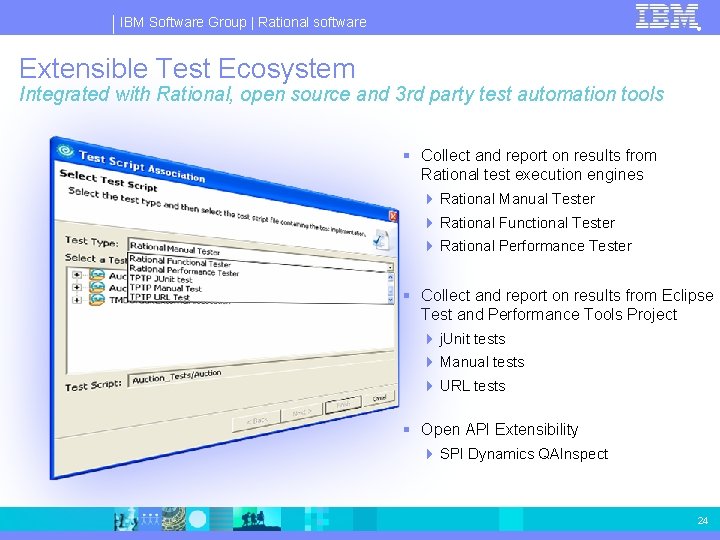The image size is (720, 540).
Task: Select TPTP URL Test option
Action: pyautogui.click(x=159, y=297)
